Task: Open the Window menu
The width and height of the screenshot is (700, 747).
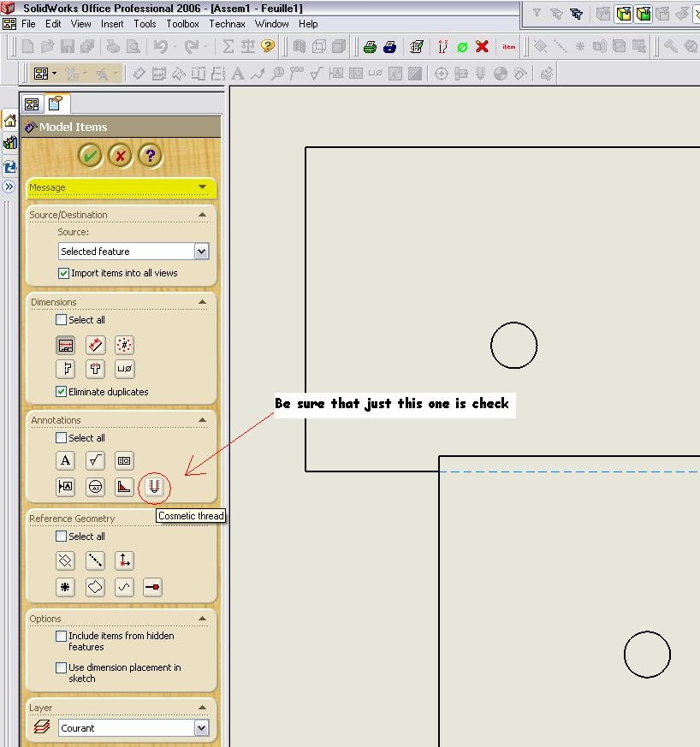Action: (271, 24)
